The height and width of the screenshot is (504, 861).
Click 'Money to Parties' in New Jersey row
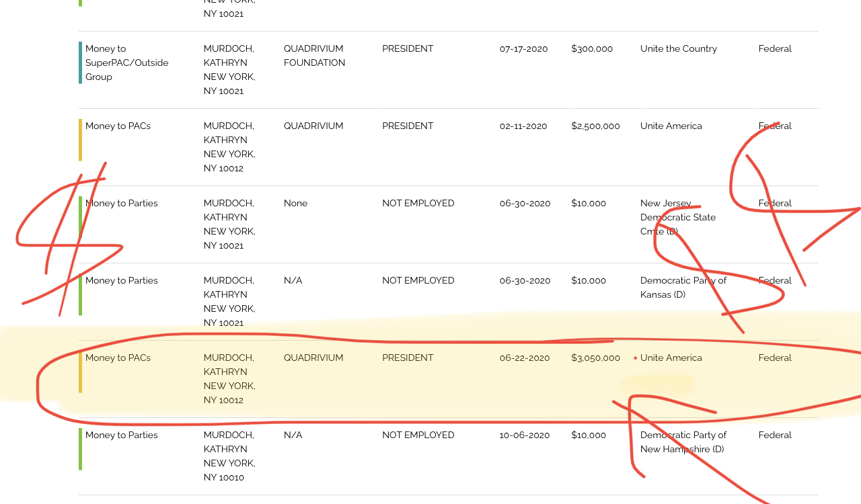click(122, 203)
